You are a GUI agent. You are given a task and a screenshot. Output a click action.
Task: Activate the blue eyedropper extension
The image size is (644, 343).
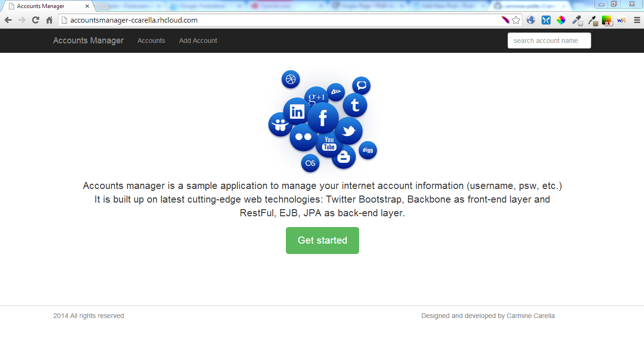point(577,20)
